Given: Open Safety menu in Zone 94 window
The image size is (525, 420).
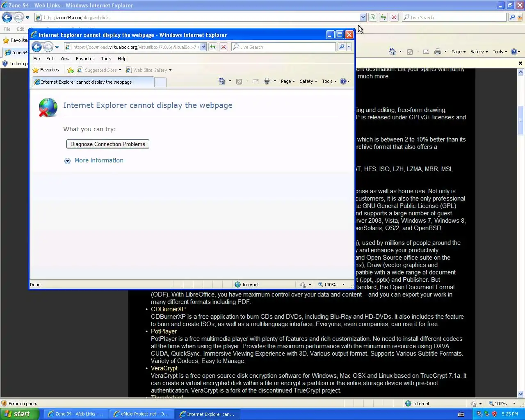Looking at the screenshot, I should [479, 52].
